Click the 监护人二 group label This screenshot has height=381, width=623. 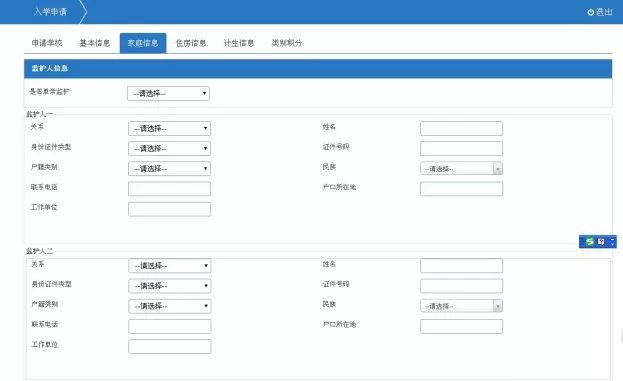coord(39,251)
